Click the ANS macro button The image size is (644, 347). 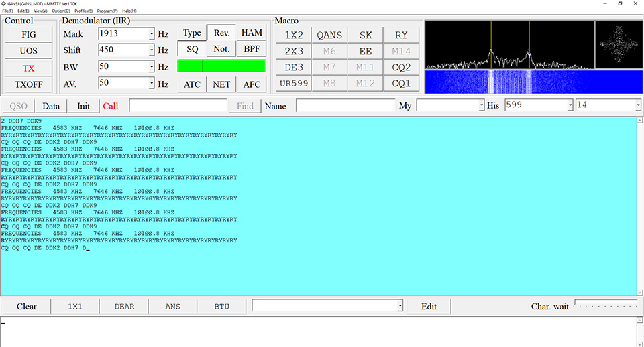172,306
